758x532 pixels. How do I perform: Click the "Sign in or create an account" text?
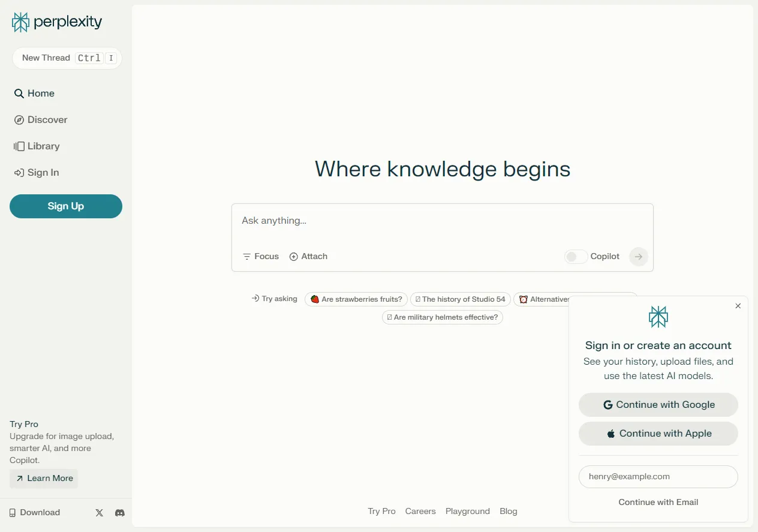tap(658, 345)
